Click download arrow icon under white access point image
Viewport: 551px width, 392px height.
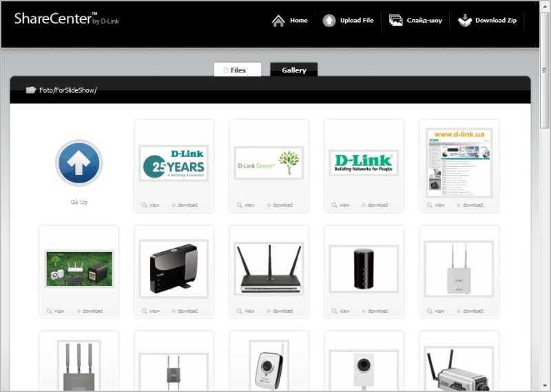(x=459, y=311)
